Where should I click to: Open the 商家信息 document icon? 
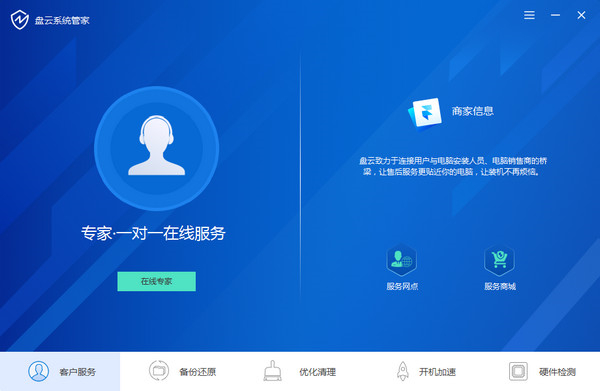425,114
